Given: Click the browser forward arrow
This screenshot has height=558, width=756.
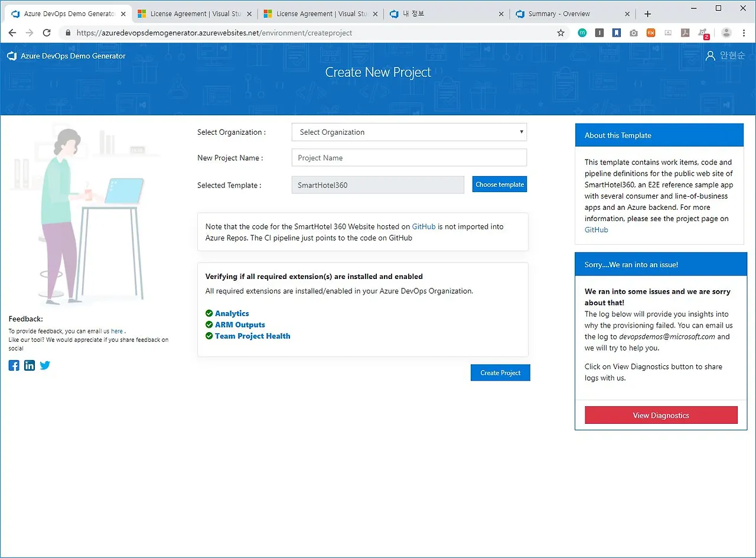Looking at the screenshot, I should (30, 33).
